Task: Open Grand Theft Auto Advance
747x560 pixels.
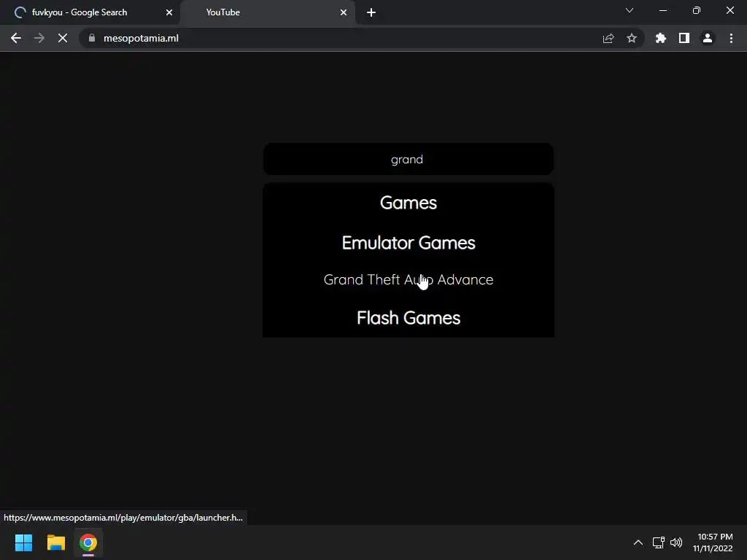Action: click(x=409, y=279)
